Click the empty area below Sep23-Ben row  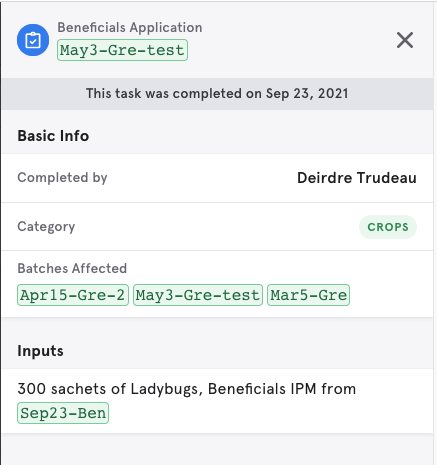(217, 449)
